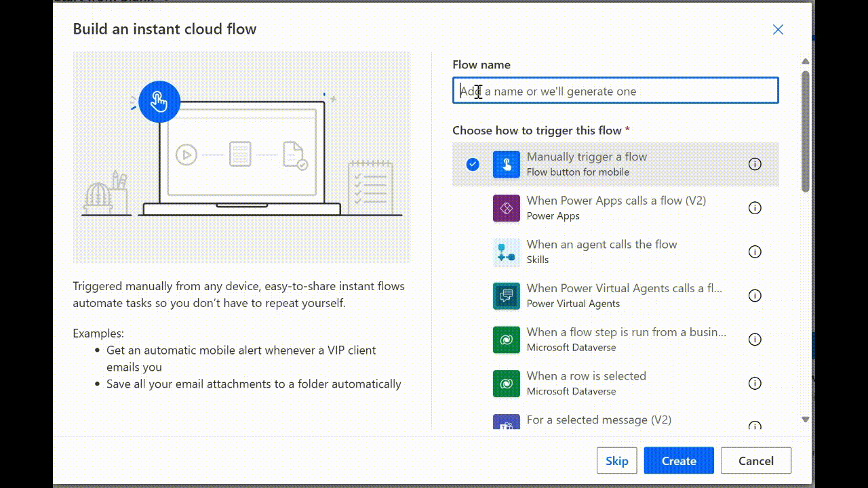Click the Skills agent trigger icon

(x=507, y=252)
